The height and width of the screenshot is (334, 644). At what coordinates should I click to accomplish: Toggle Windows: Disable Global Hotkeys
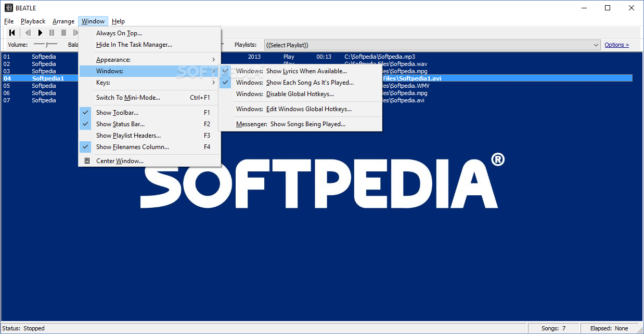pyautogui.click(x=300, y=94)
